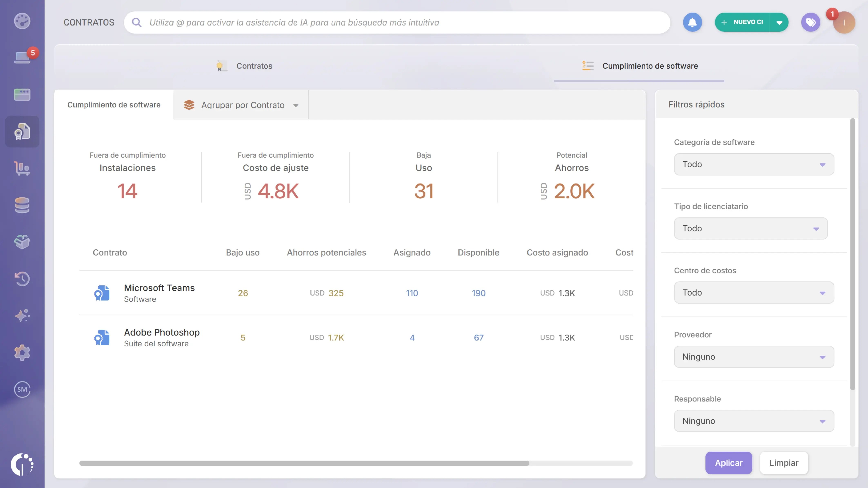Sort by the Bajo uso column header
This screenshot has width=868, height=488.
click(x=243, y=253)
